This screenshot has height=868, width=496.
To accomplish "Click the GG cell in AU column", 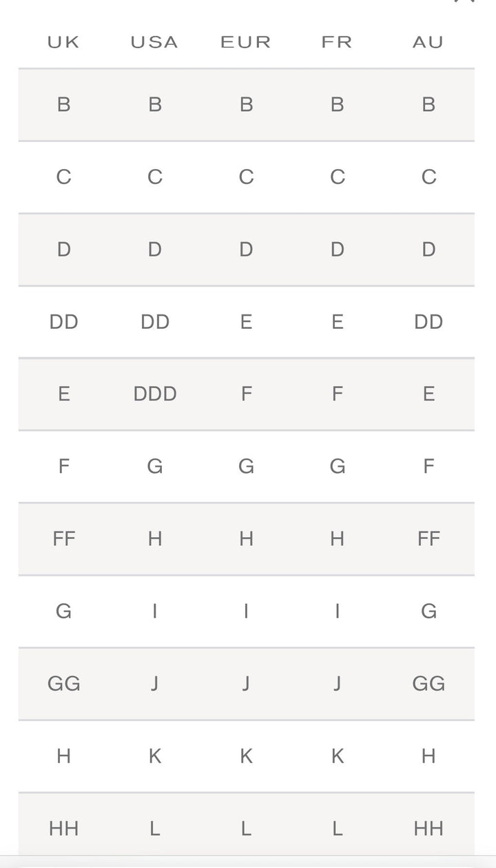I will [428, 684].
